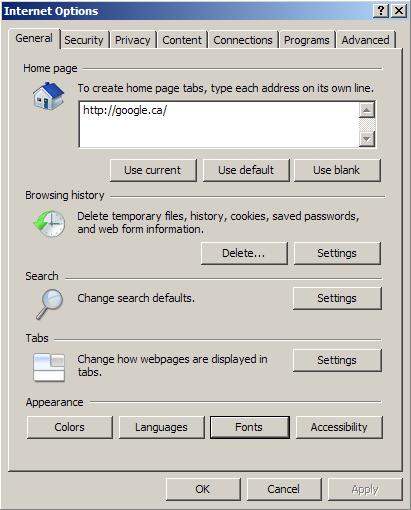This screenshot has width=411, height=510.
Task: Open Settings for Search defaults
Action: [337, 298]
